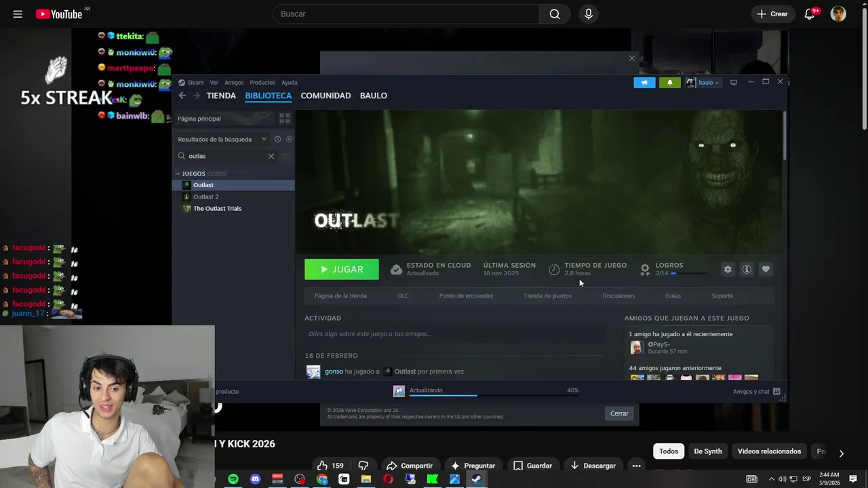
Task: Add Outlast to favorites heart icon
Action: coord(766,269)
